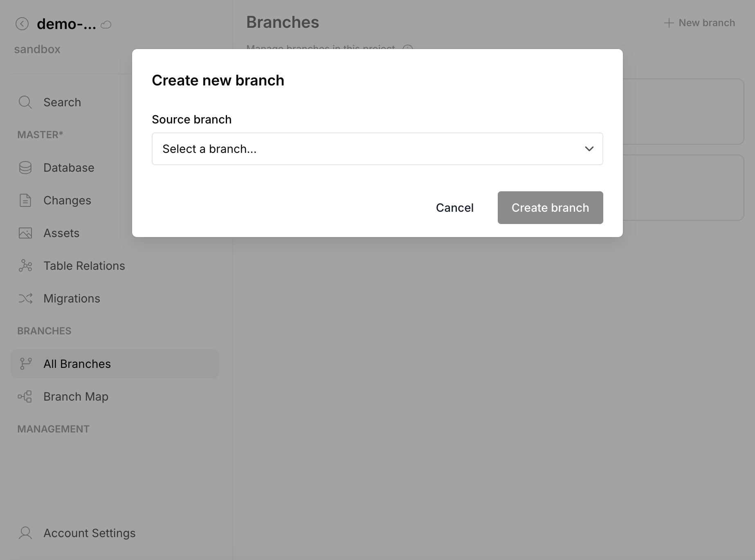Click the Changes document icon

(x=25, y=200)
